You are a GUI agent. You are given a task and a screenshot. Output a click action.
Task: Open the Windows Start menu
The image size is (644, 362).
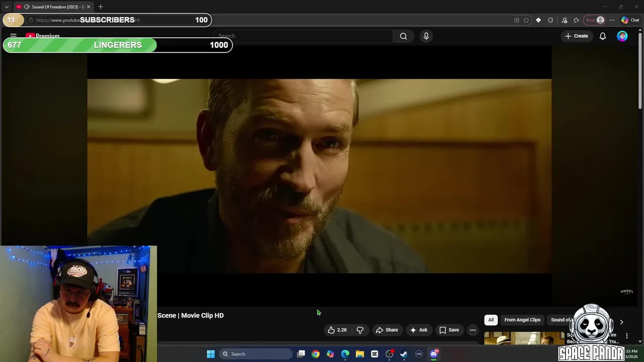[211, 354]
